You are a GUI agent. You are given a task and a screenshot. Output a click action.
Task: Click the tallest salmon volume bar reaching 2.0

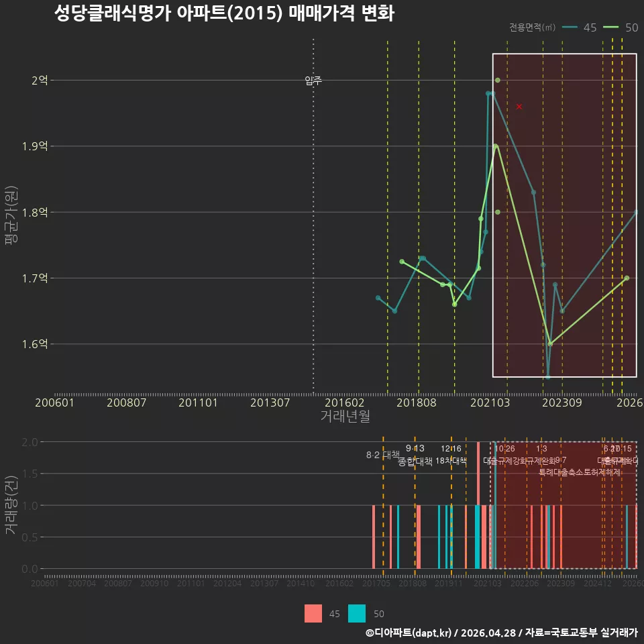coord(478,505)
